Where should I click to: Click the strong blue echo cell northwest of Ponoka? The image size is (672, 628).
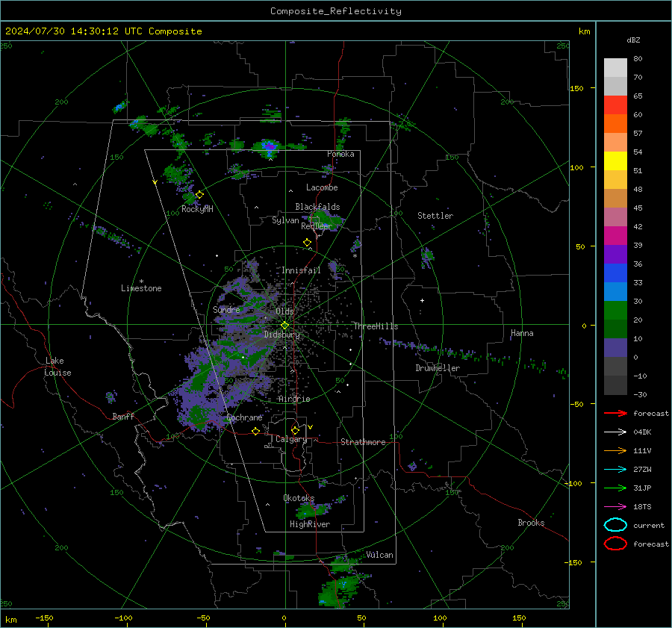pyautogui.click(x=267, y=147)
